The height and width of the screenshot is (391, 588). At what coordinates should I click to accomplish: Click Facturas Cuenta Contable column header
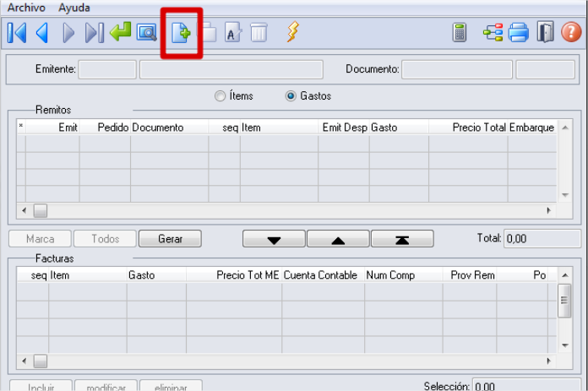[x=324, y=275]
